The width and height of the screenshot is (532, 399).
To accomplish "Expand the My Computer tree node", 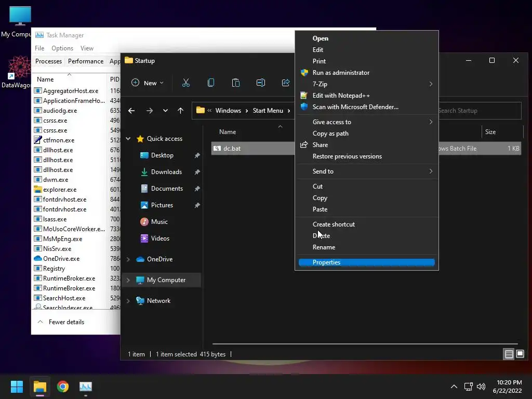I will (x=128, y=280).
